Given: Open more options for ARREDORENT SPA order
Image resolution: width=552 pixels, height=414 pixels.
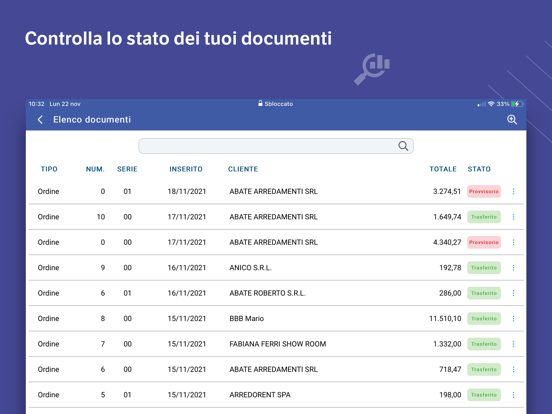Looking at the screenshot, I should (513, 395).
